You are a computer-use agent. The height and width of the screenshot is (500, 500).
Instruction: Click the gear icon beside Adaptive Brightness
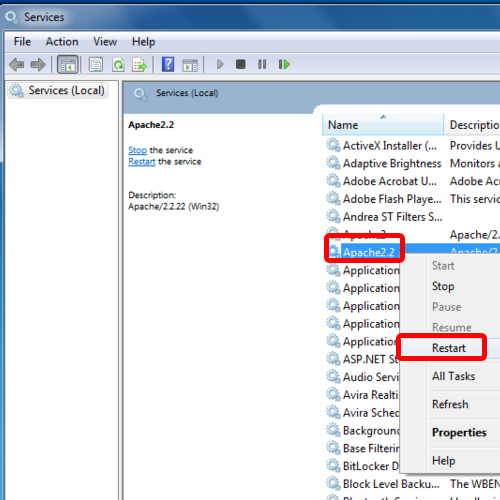pos(333,163)
